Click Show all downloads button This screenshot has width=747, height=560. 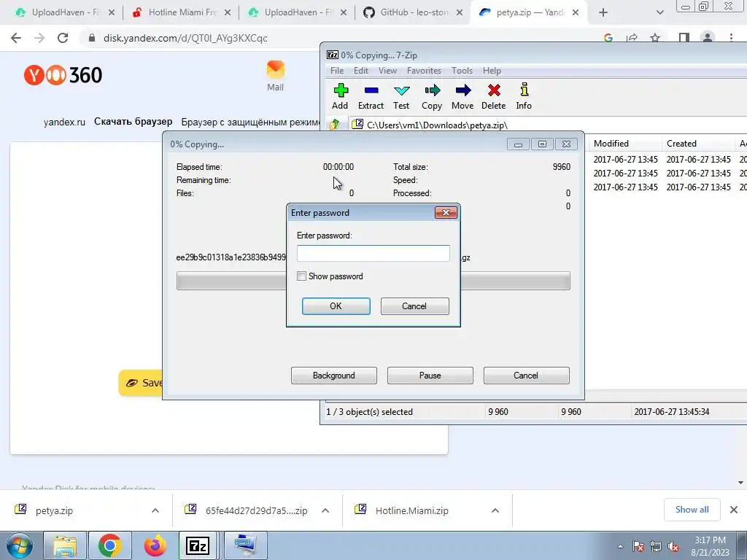(x=692, y=510)
